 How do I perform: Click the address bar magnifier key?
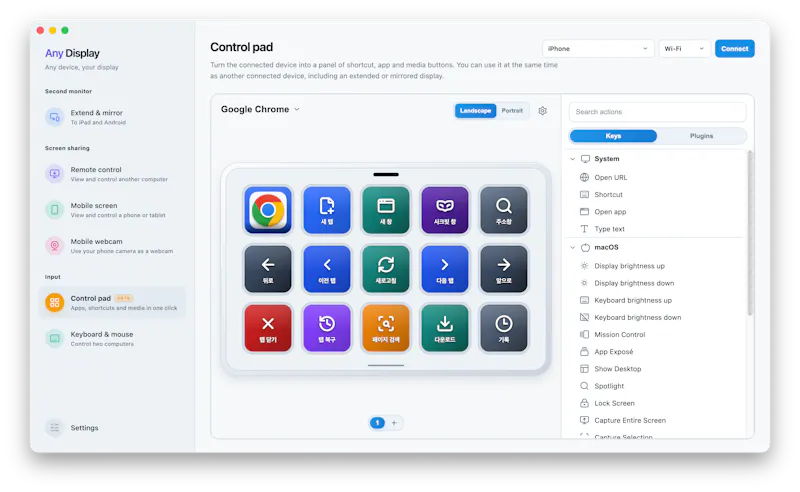click(x=504, y=210)
